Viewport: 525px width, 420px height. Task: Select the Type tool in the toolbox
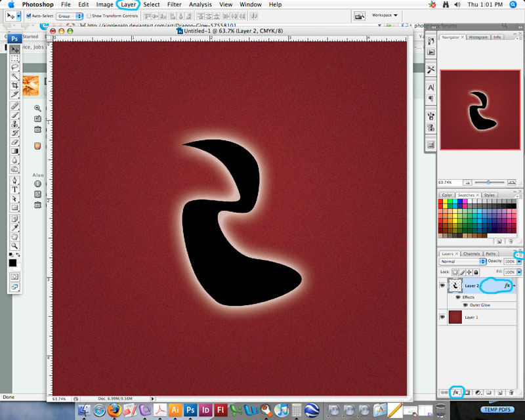click(14, 189)
